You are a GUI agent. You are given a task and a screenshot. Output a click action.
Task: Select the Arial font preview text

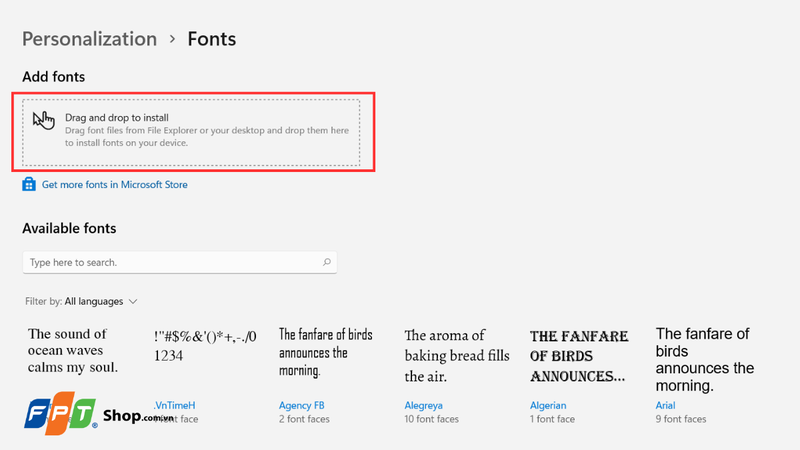tap(705, 360)
